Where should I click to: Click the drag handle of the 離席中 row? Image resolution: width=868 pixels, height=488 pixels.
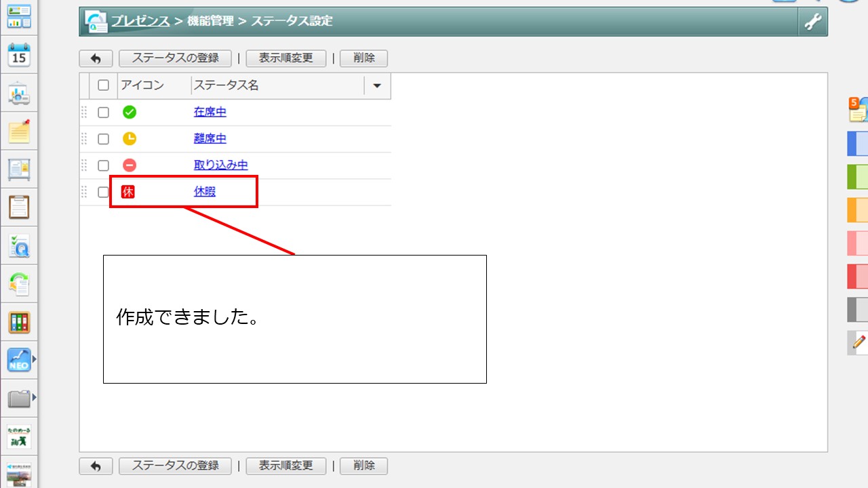coord(84,138)
